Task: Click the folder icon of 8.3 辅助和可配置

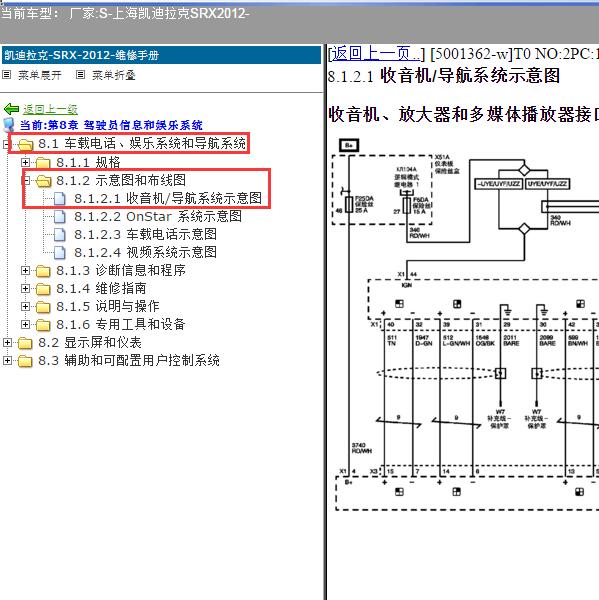Action: (x=25, y=361)
